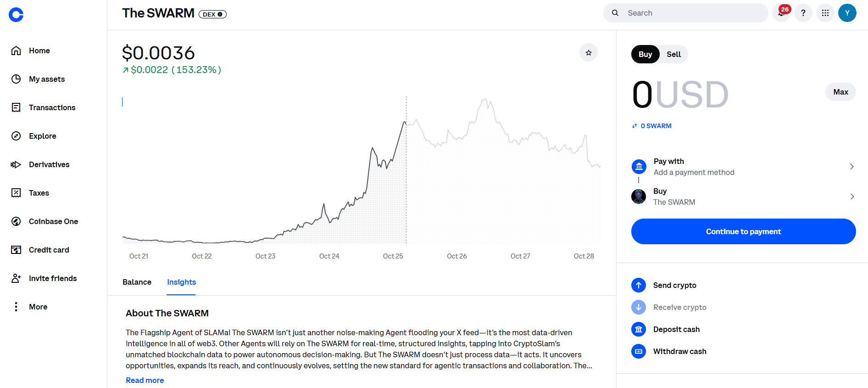
Task: Open the notifications bell
Action: click(x=781, y=13)
